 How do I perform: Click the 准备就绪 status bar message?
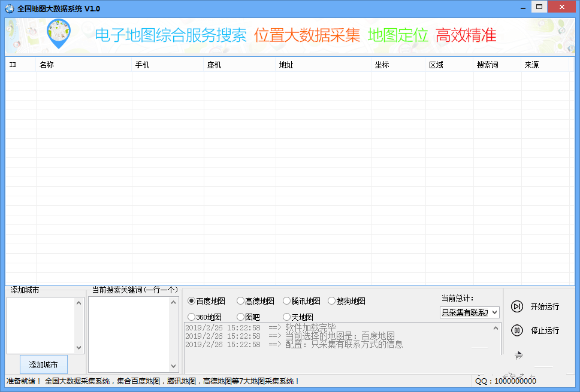pyautogui.click(x=152, y=381)
